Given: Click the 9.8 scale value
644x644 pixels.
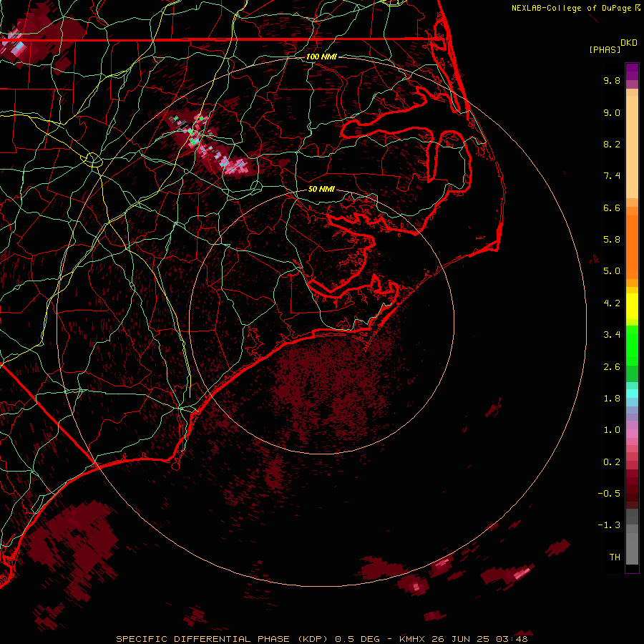Looking at the screenshot, I should pos(612,80).
